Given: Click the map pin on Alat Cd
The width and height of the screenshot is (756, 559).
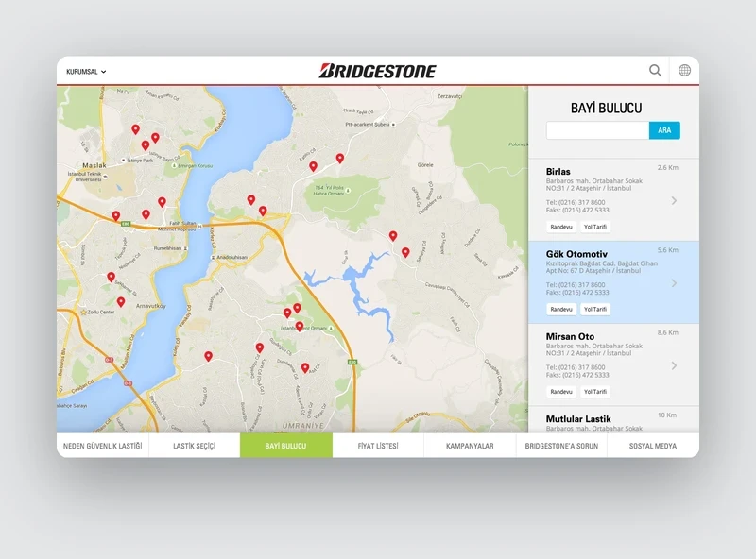Looking at the screenshot, I should click(304, 368).
